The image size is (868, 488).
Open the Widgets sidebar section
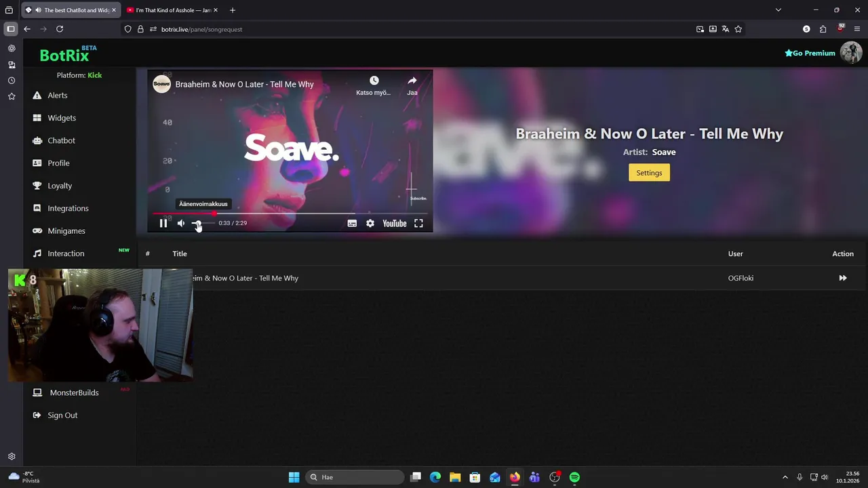point(61,118)
